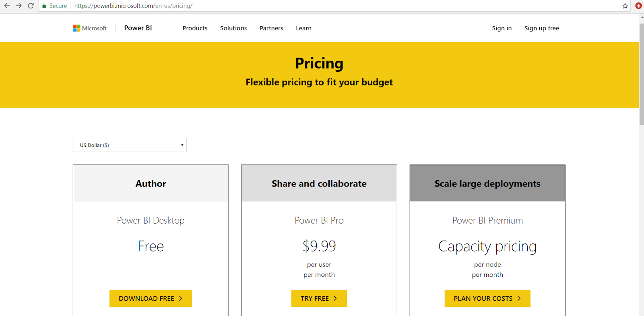Open the Partners menu
This screenshot has height=316, width=644.
[x=271, y=28]
